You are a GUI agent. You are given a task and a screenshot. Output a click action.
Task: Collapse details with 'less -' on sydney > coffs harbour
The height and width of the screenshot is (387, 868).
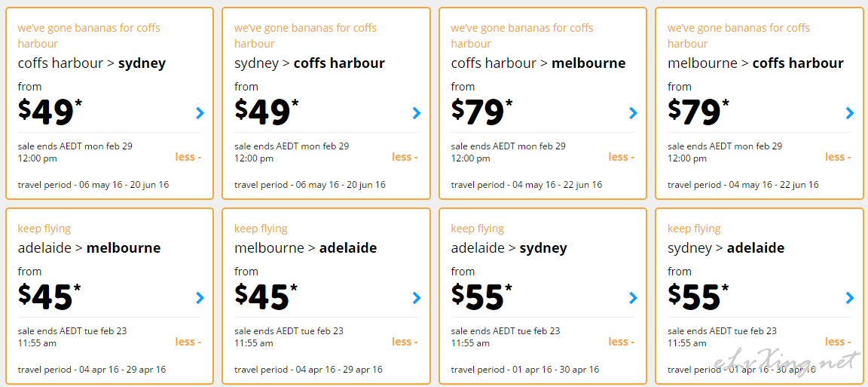[x=405, y=157]
